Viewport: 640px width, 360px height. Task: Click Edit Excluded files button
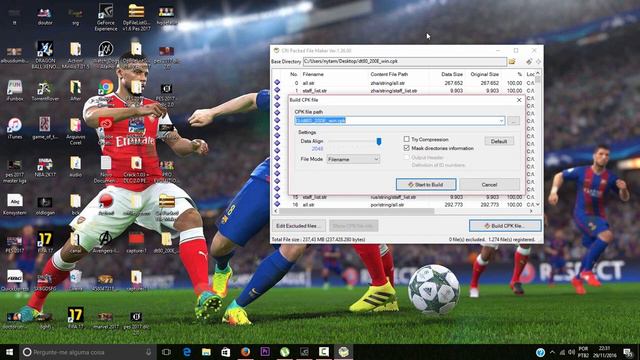[x=298, y=226]
